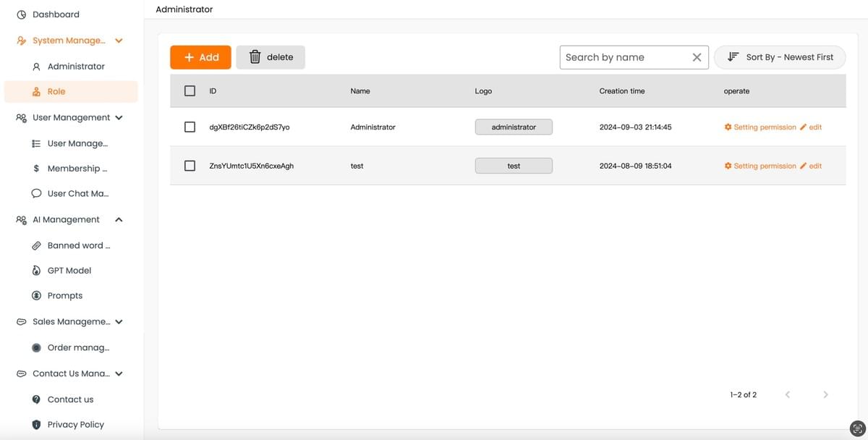Tick the checkbox for test role
This screenshot has width=868, height=440.
click(190, 166)
